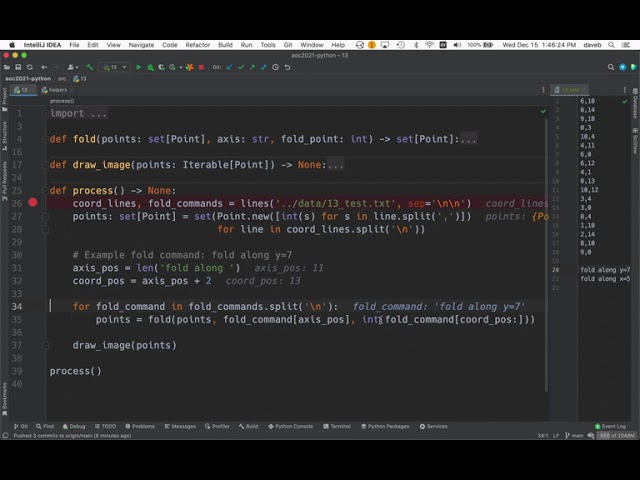Open the Python Console tool window

click(290, 426)
